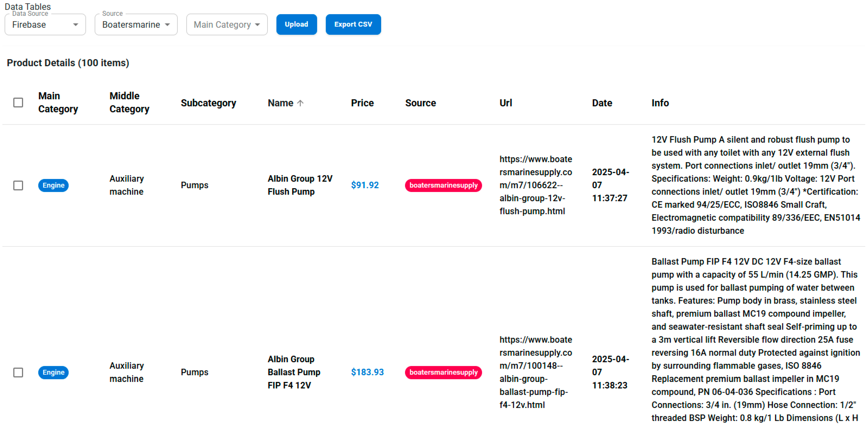Click the boatersmarinesupply chip in the first row

443,185
